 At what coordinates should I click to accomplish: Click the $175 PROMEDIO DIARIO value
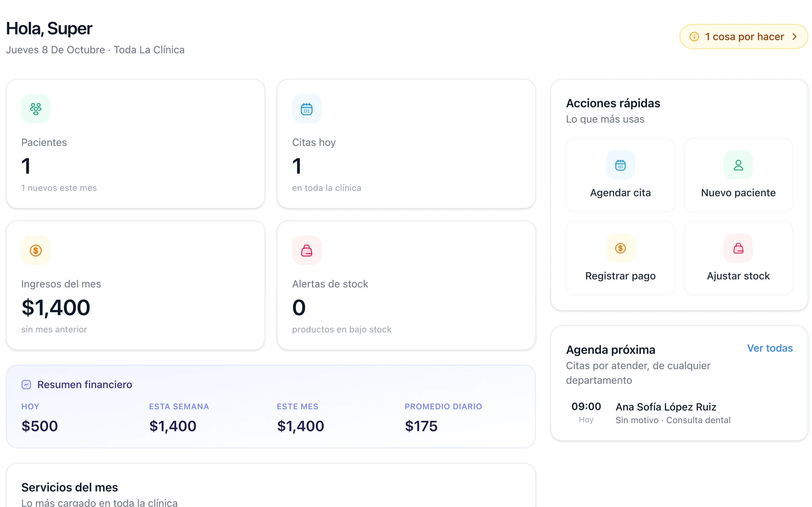pyautogui.click(x=421, y=426)
